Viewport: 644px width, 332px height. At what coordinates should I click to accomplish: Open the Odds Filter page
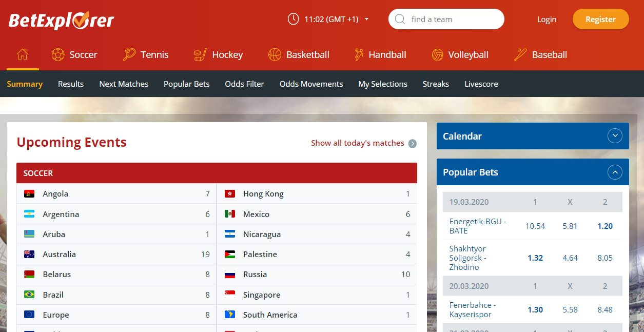pos(244,84)
